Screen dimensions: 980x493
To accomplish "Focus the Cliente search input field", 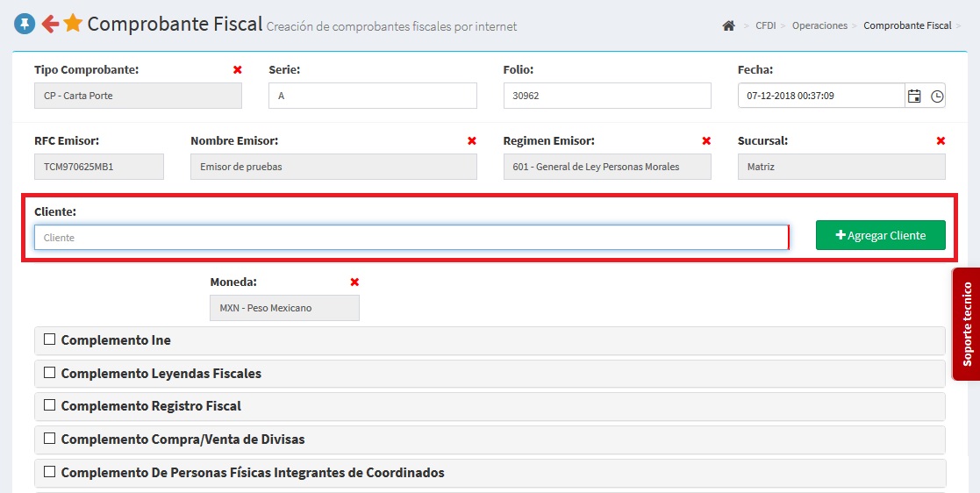I will tap(411, 238).
